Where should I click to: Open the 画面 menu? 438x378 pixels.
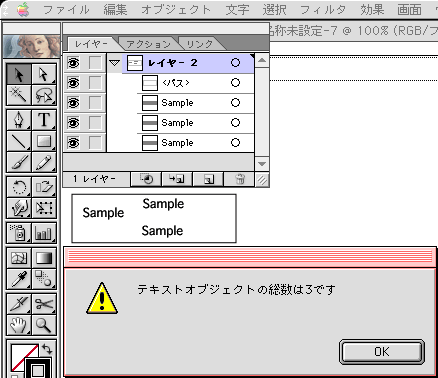409,9
